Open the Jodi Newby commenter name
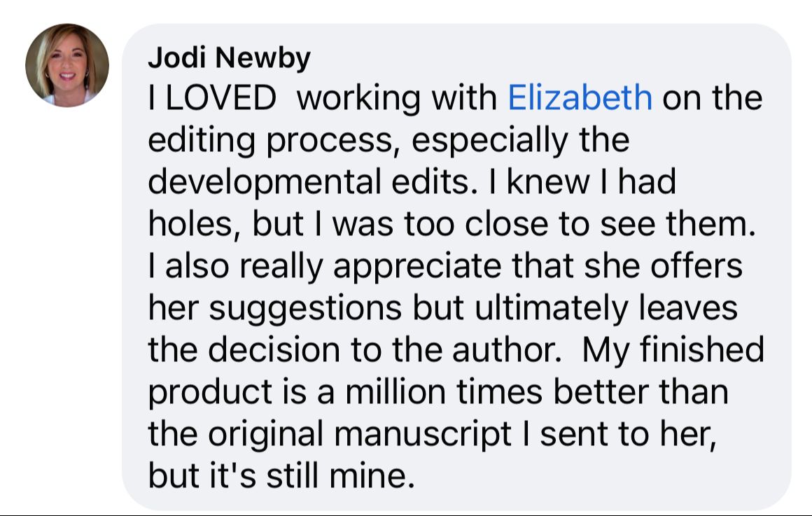This screenshot has height=516, width=812. tap(229, 57)
